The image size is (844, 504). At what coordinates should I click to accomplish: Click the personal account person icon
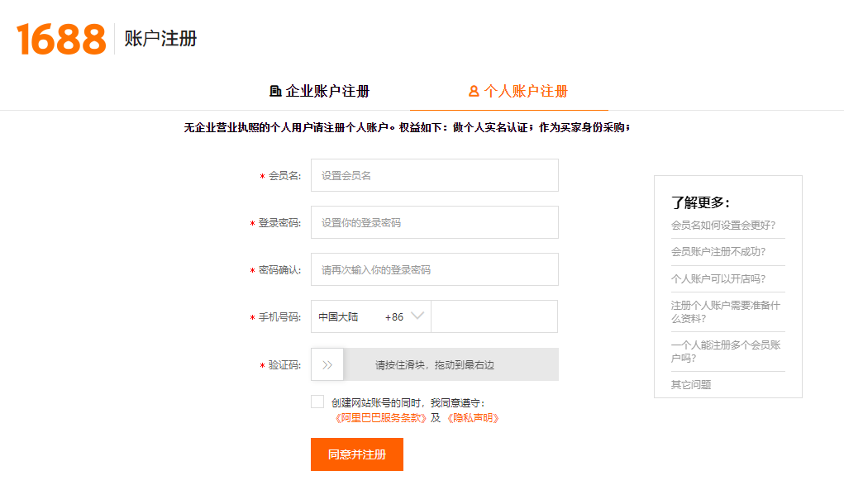[x=474, y=92]
